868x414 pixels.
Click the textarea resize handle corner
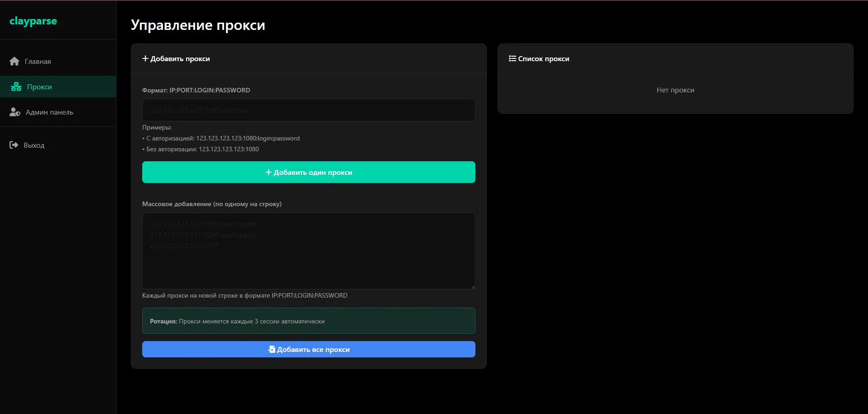[473, 287]
